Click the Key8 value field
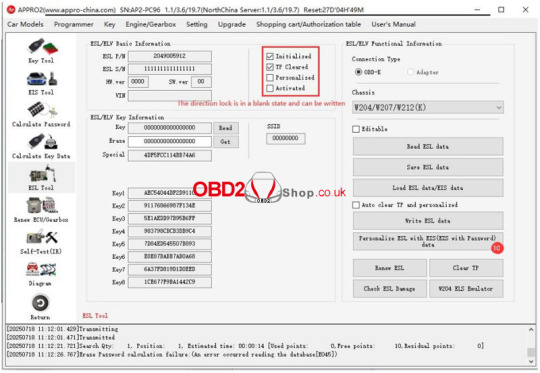Screen dimensions: 540x373 [170, 282]
